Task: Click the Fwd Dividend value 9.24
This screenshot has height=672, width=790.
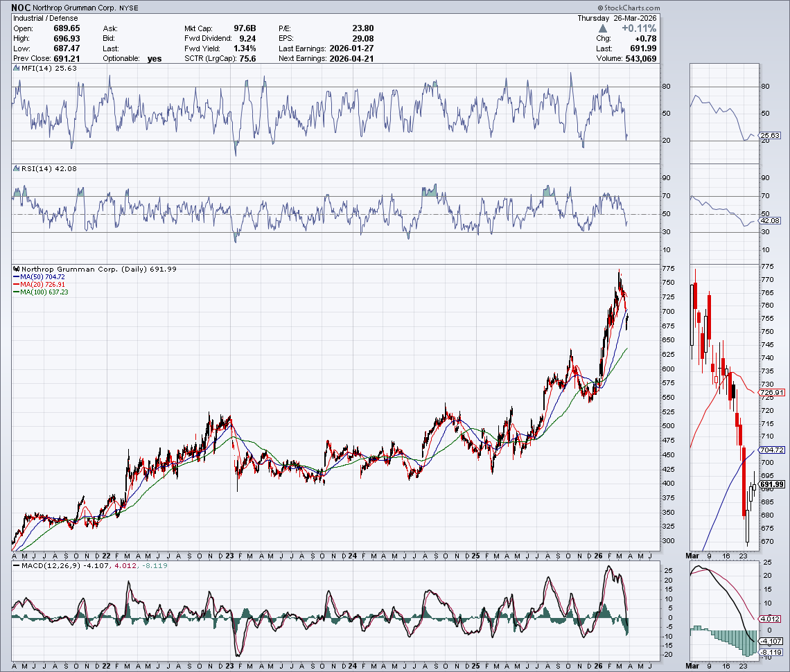Action: coord(247,38)
